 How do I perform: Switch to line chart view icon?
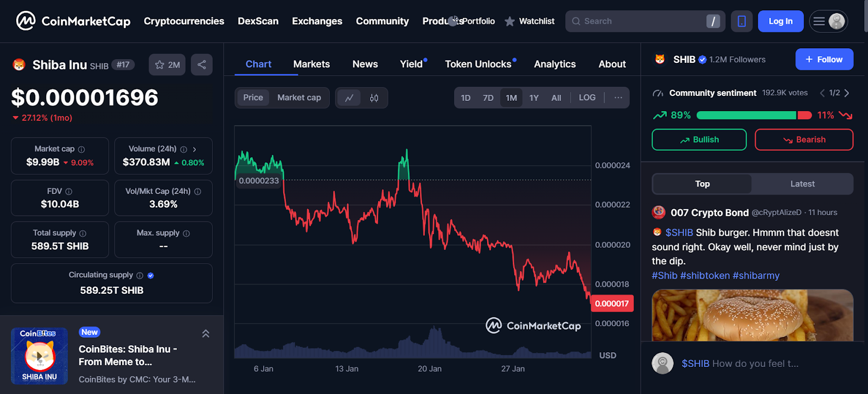coord(349,98)
